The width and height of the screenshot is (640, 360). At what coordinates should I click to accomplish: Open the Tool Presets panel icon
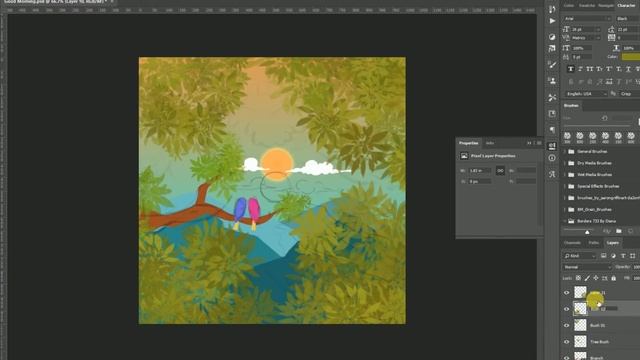[x=552, y=98]
